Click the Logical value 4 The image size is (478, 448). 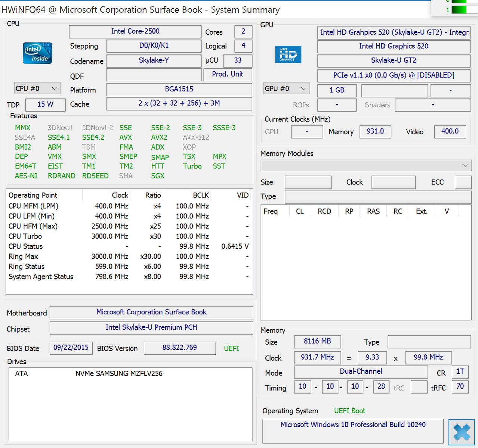(243, 46)
